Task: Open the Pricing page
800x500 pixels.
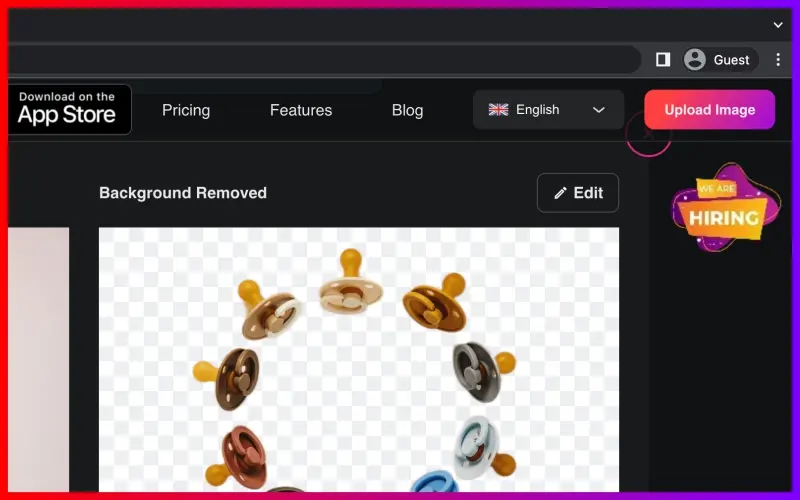Action: point(186,110)
